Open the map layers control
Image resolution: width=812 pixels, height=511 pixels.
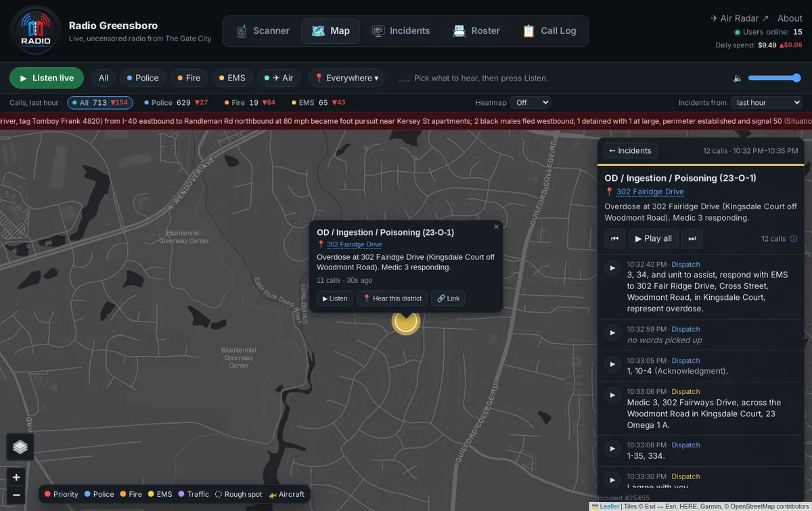(20, 447)
